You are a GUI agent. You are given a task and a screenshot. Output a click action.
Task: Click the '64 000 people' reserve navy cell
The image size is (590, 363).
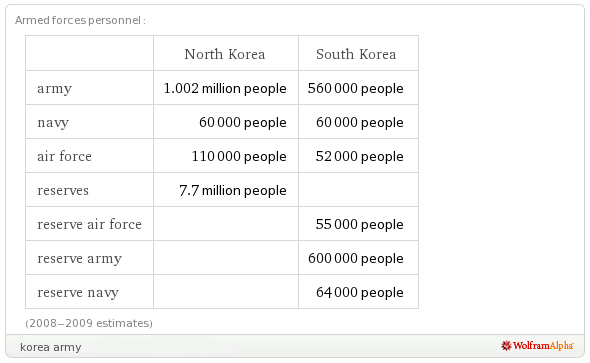pos(359,293)
